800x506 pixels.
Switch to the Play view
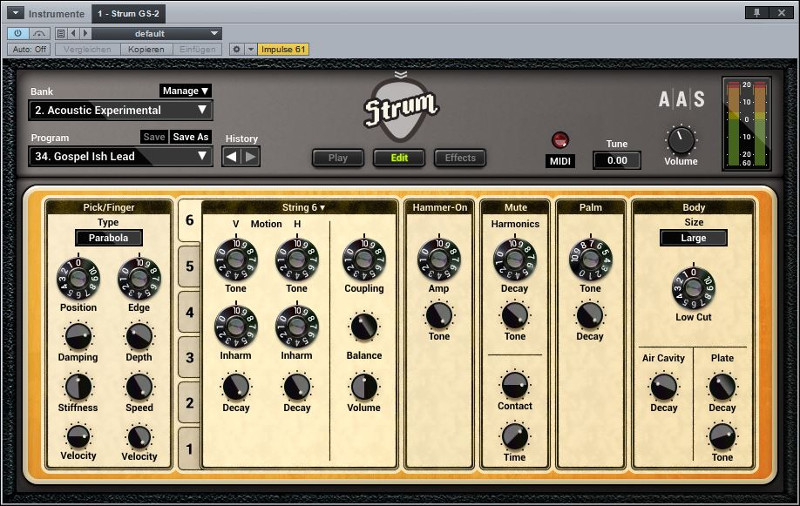point(338,158)
